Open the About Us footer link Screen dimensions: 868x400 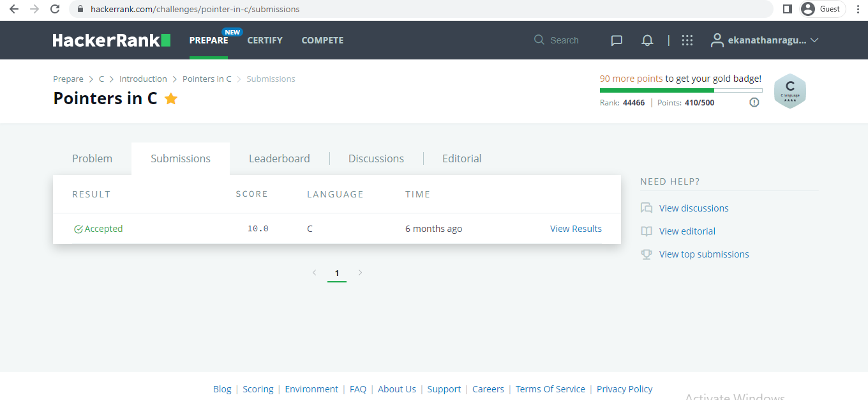tap(397, 389)
